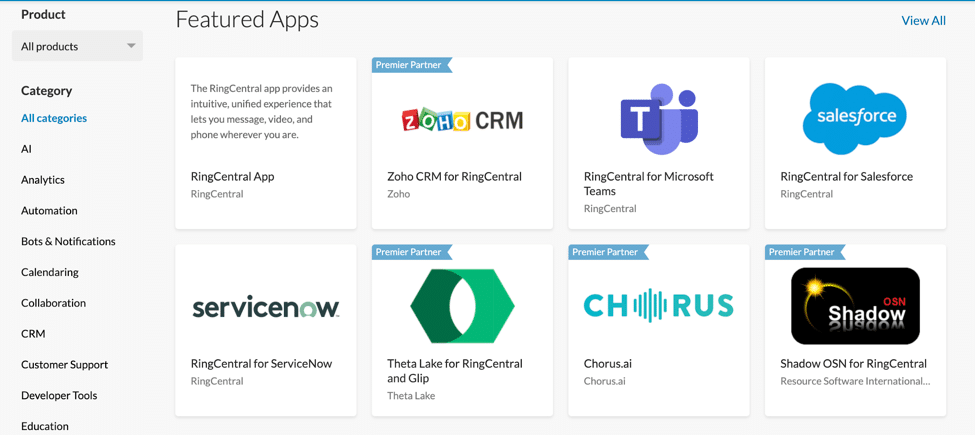Image resolution: width=975 pixels, height=435 pixels.
Task: Open the Customer Support category
Action: (64, 365)
